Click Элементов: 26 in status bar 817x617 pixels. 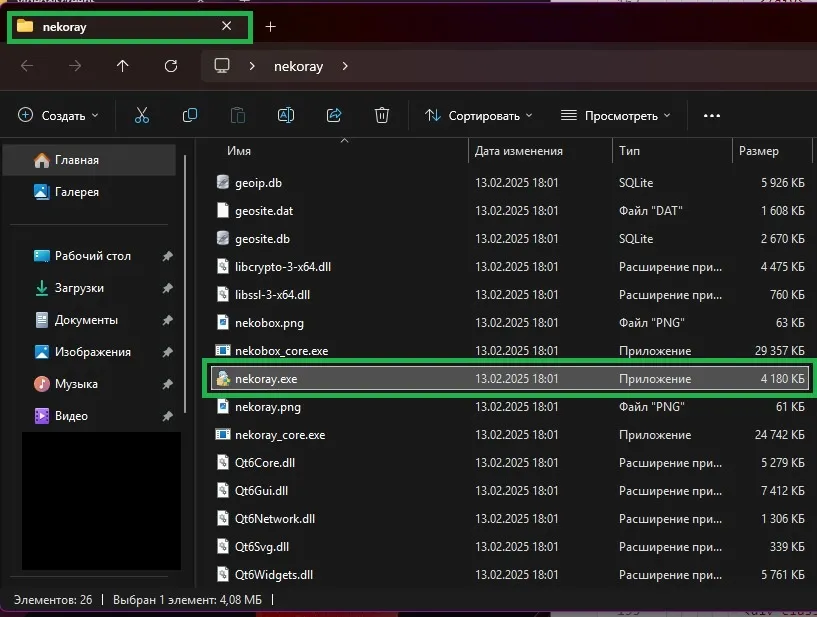coord(53,600)
